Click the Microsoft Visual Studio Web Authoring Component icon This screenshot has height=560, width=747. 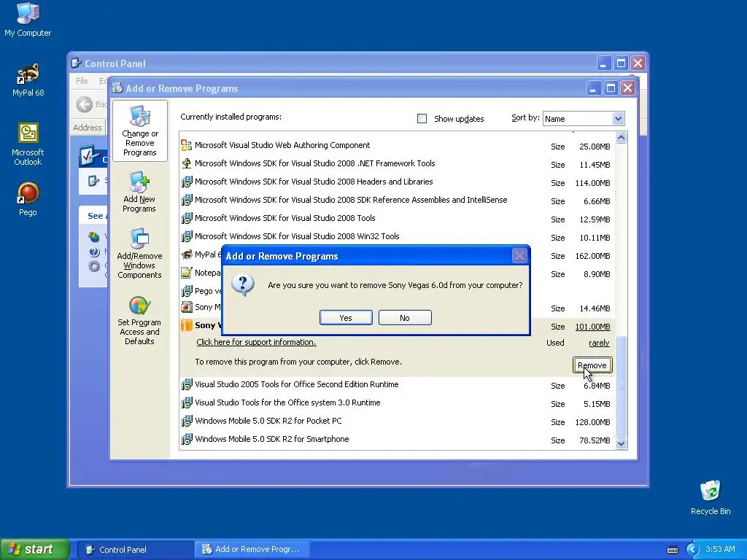click(x=186, y=145)
